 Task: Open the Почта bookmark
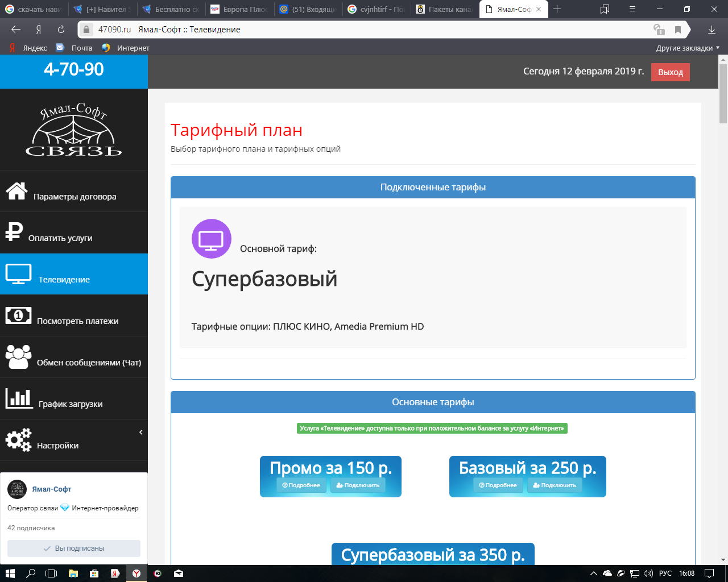[x=75, y=48]
